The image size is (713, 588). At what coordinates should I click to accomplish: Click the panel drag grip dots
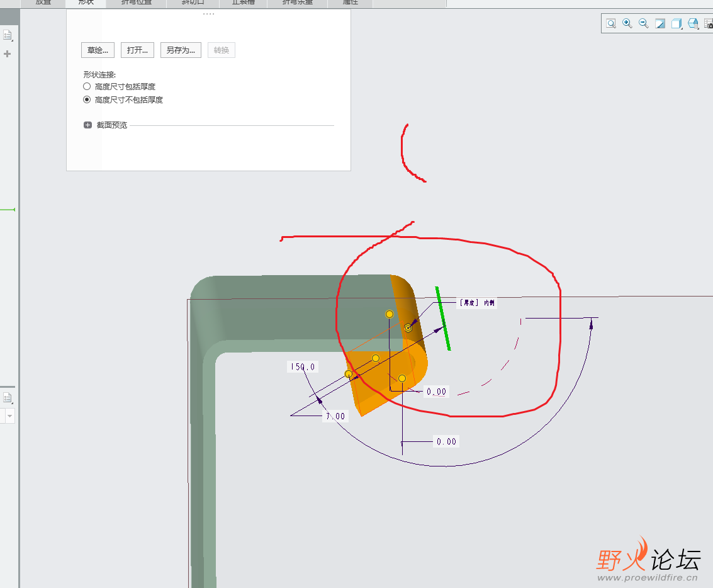209,14
